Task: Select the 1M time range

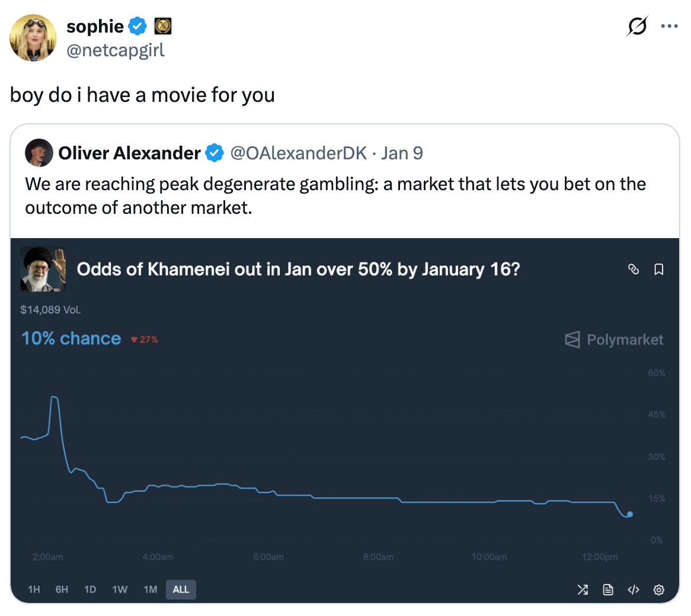Action: [151, 589]
